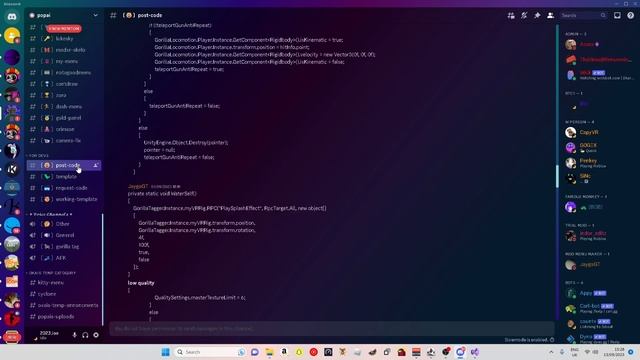Click create invite icon on post-code channel

pos(96,165)
